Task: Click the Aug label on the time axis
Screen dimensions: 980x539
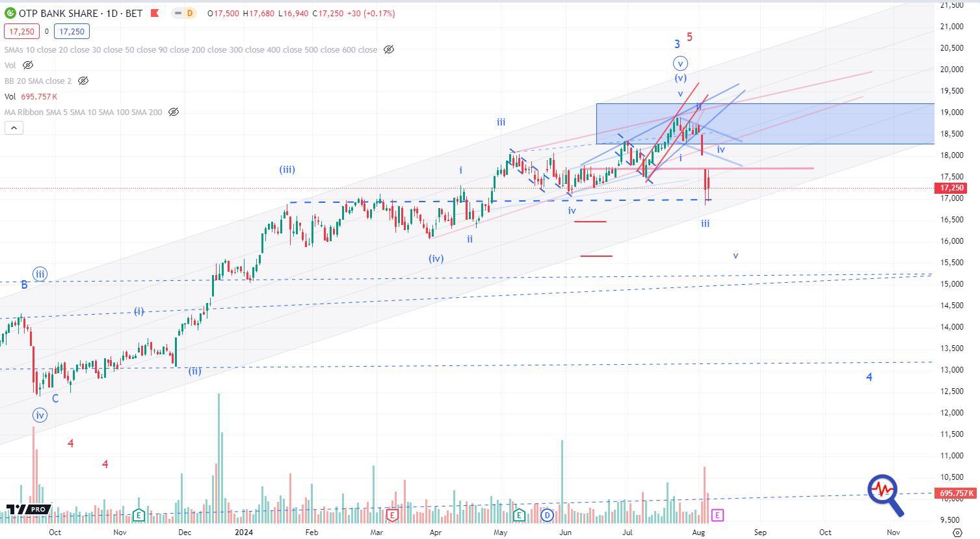Action: (698, 532)
